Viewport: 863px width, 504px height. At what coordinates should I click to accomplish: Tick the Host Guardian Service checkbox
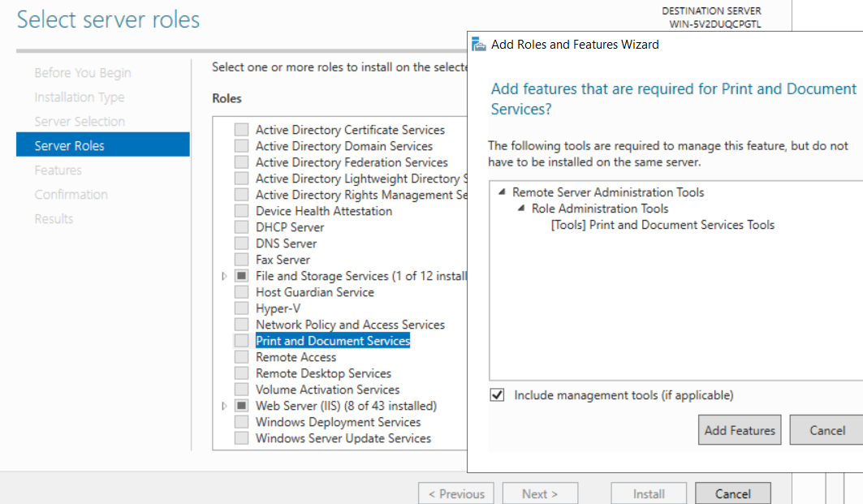[241, 292]
